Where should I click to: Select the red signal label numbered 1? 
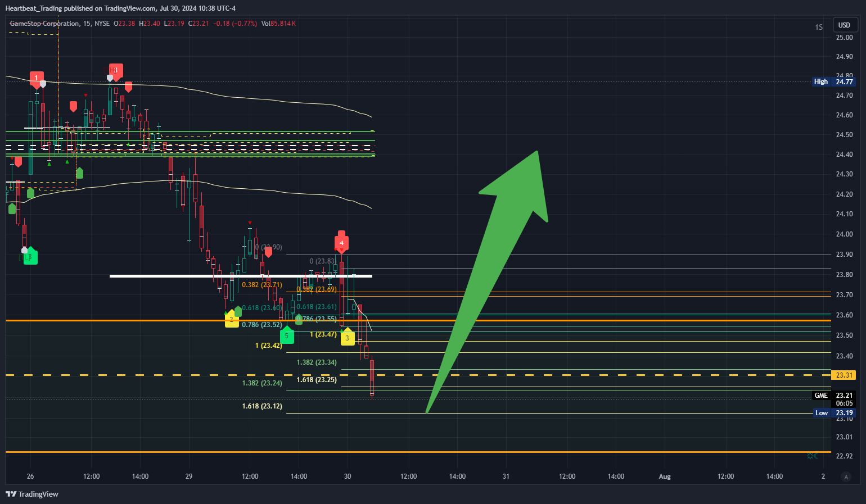(37, 79)
